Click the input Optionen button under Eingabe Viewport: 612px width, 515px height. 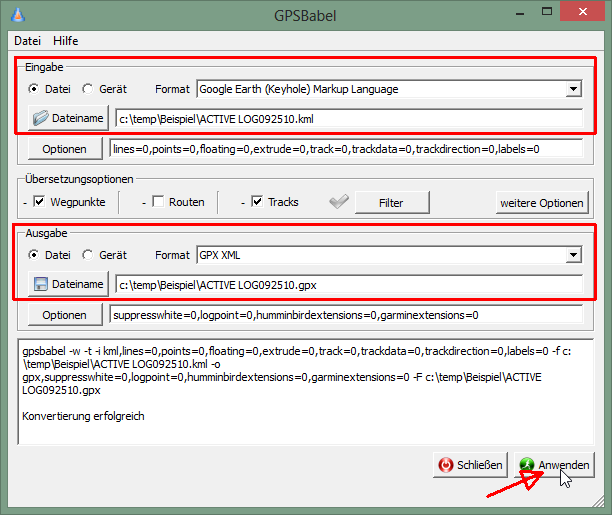64,149
